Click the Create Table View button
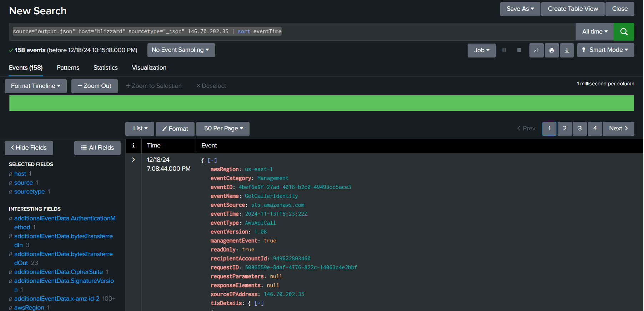 tap(573, 9)
